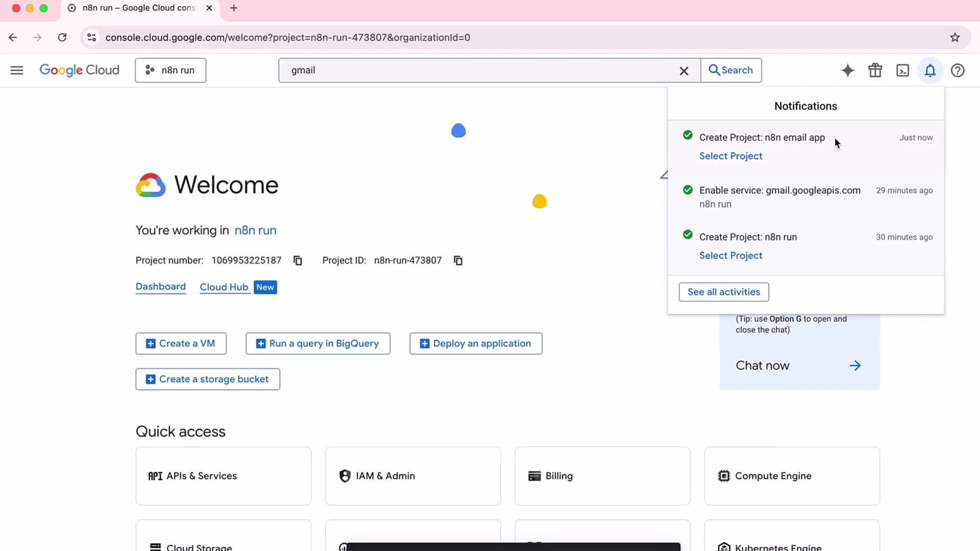Click project ID n8n-run-473807
This screenshot has height=551, width=980.
(x=408, y=261)
